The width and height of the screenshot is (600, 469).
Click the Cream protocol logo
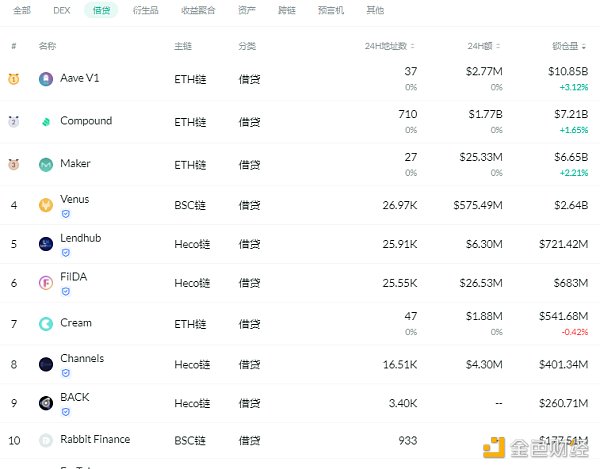[45, 324]
